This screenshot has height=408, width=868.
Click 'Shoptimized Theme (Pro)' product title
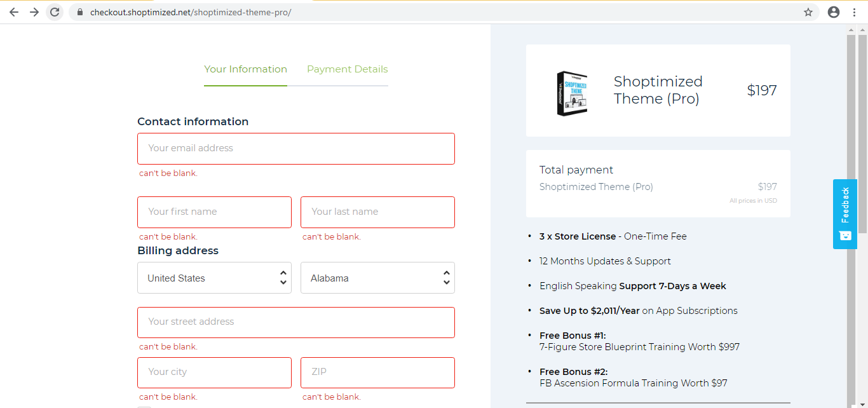(658, 90)
